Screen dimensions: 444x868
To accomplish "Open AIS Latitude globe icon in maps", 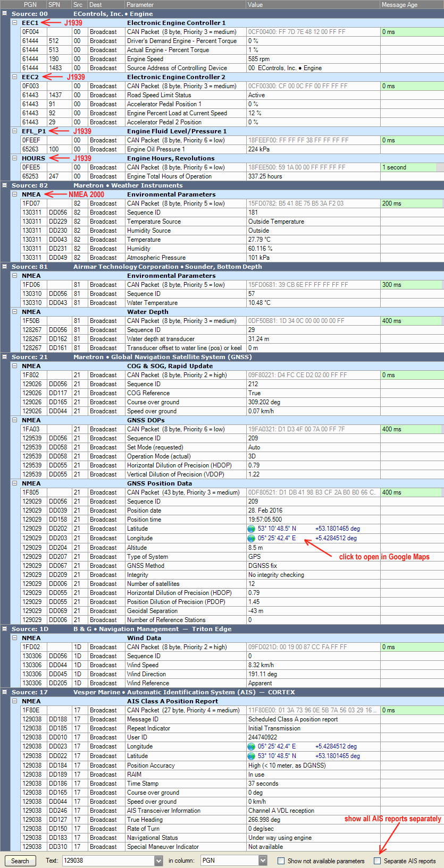I will (252, 755).
